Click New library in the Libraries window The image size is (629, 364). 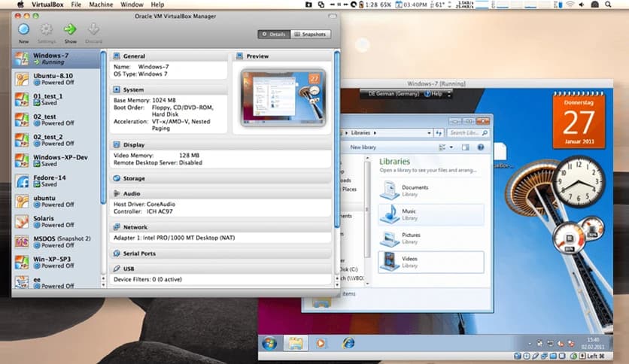click(x=363, y=147)
